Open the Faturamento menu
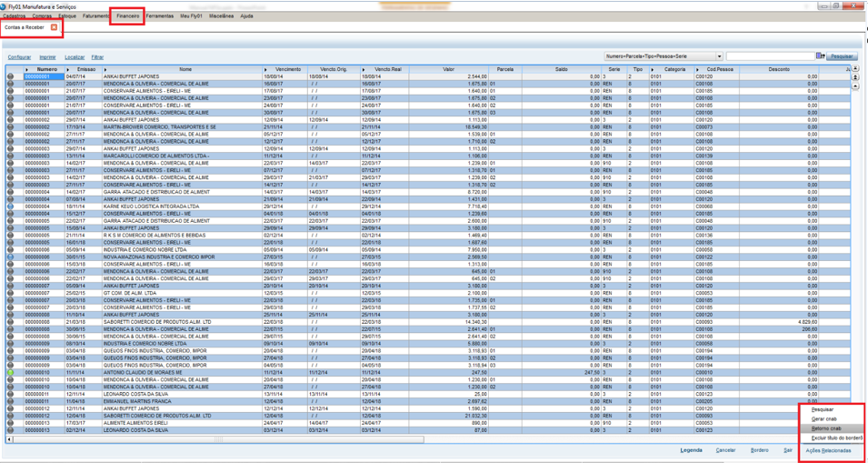This screenshot has height=463, width=868. click(95, 16)
